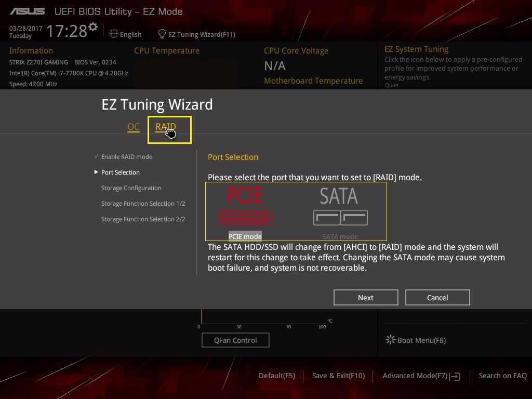
Task: Click the 17:28 system clock
Action: point(67,31)
